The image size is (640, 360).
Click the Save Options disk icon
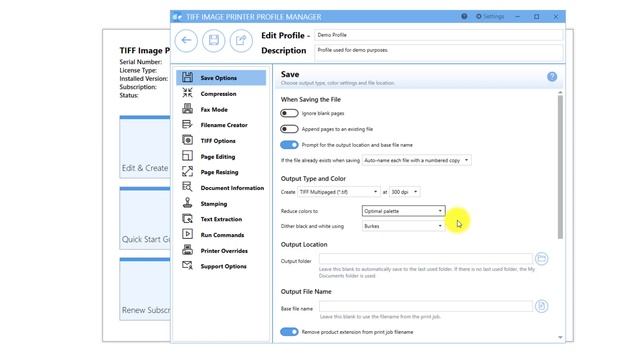[187, 77]
